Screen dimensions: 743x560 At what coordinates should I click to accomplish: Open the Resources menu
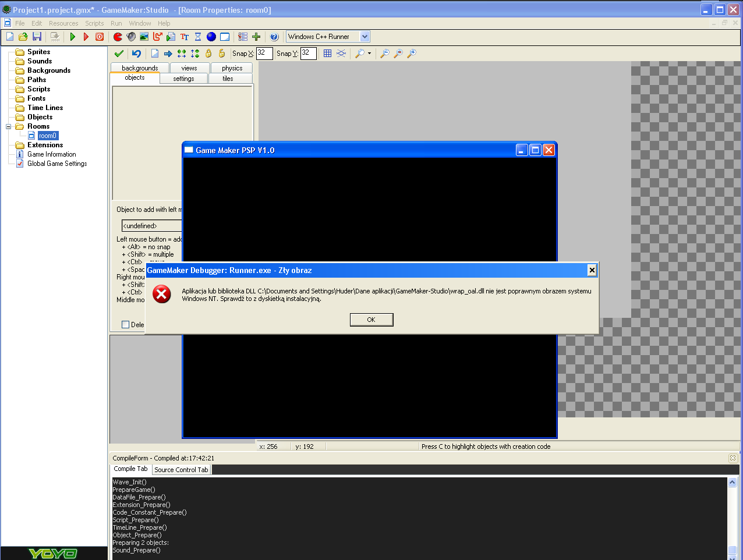(x=63, y=23)
